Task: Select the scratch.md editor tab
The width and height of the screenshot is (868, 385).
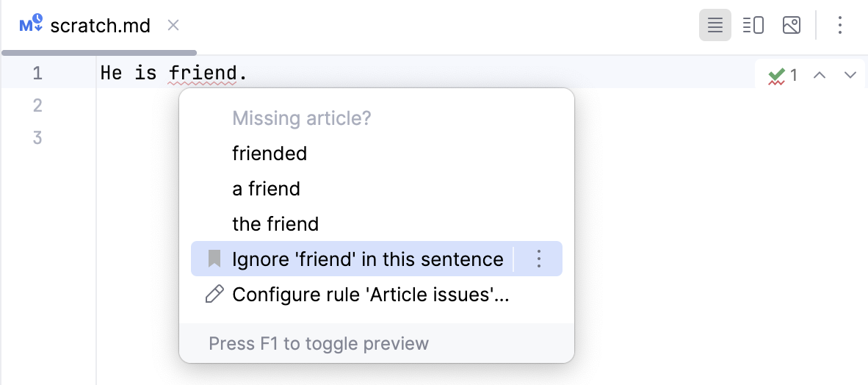Action: click(100, 26)
